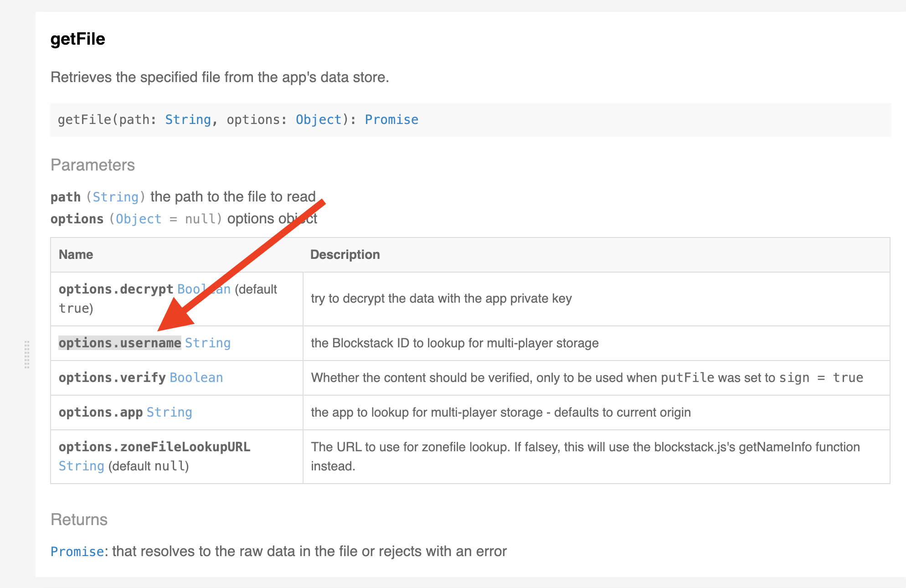The width and height of the screenshot is (906, 588).
Task: Open the Boolean type link for options.verify
Action: [x=196, y=377]
